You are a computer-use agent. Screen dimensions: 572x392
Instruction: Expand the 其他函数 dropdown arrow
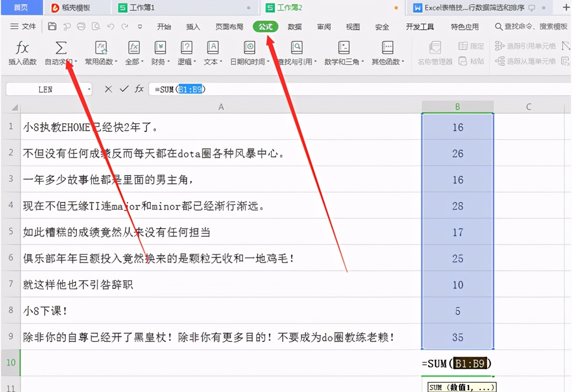click(403, 62)
